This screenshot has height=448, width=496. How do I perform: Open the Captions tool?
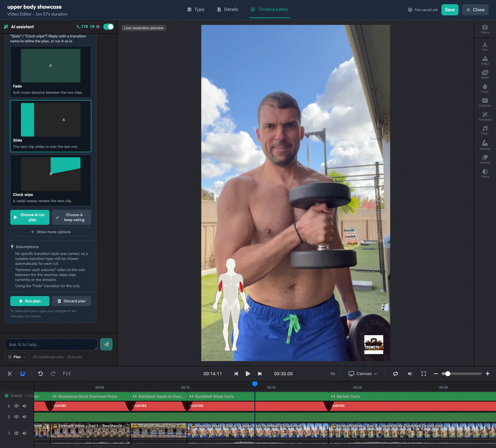[x=485, y=102]
